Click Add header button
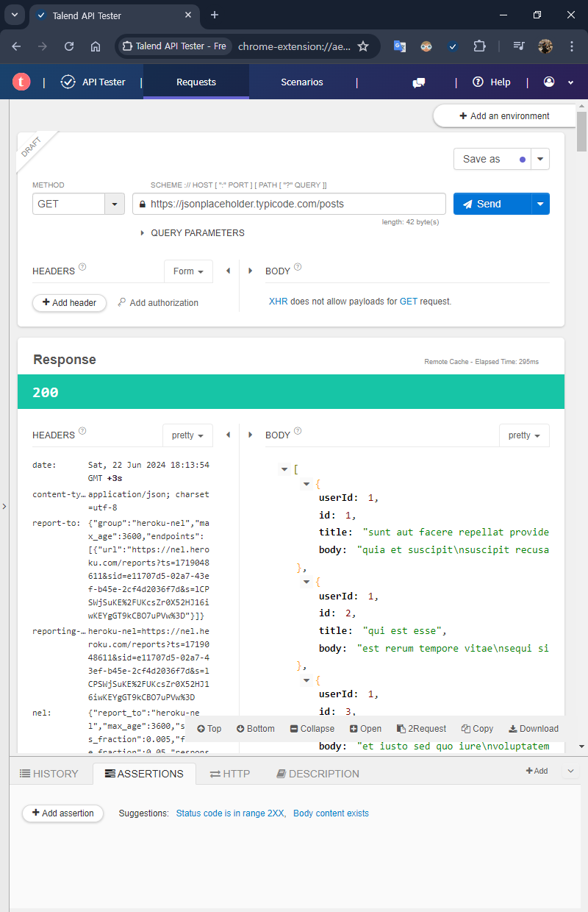 tap(69, 302)
